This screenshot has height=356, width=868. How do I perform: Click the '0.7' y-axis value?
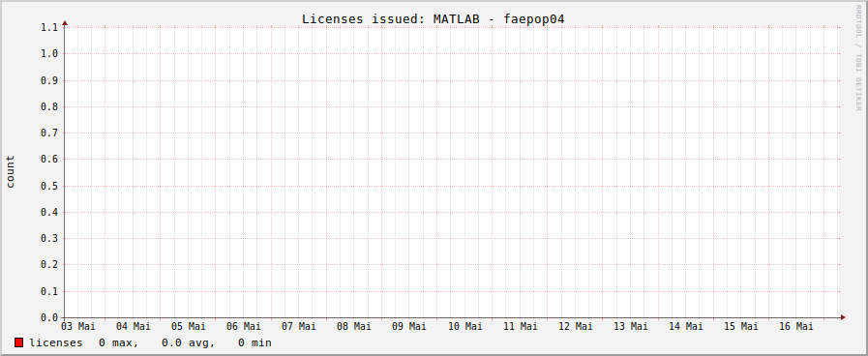(49, 133)
